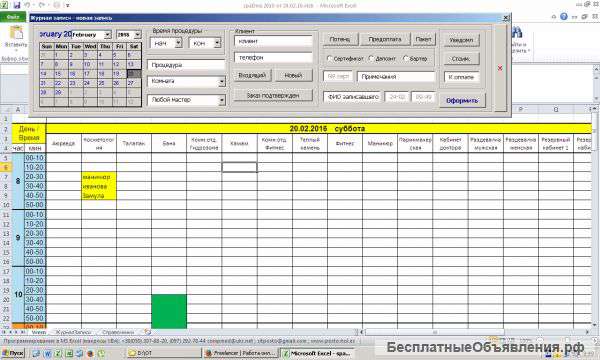The image size is (600, 360).
Task: Click the Save icon in quick access toolbar
Action: click(16, 5)
